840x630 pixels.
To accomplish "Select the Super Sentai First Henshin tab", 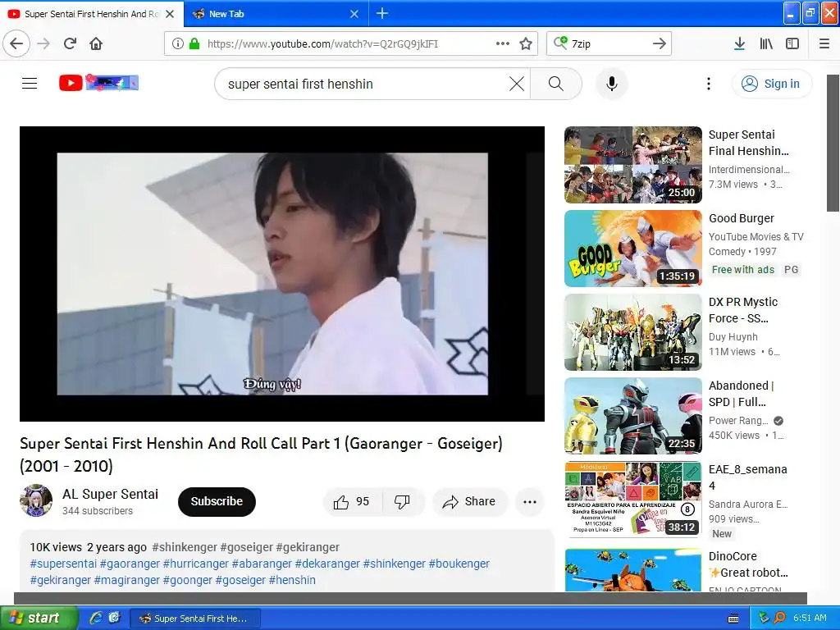I will (x=92, y=14).
